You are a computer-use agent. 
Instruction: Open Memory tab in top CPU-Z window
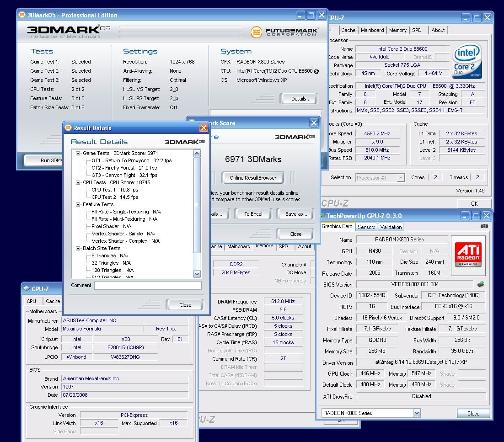click(x=398, y=30)
